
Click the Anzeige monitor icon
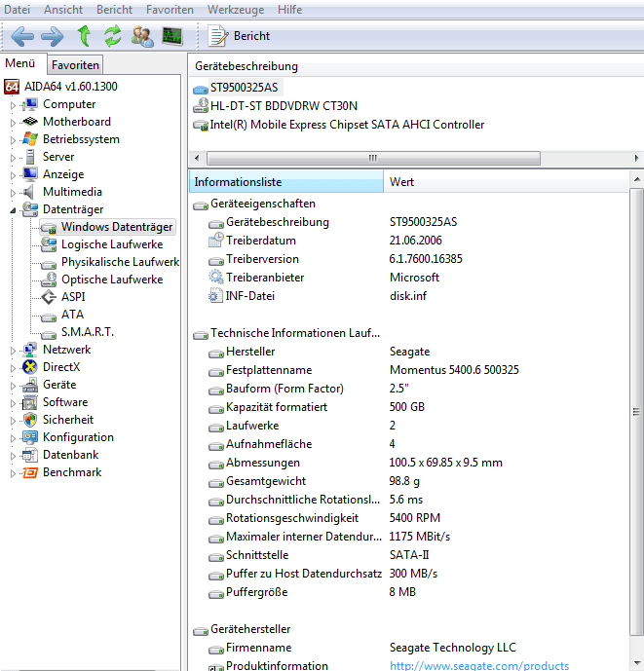point(29,174)
